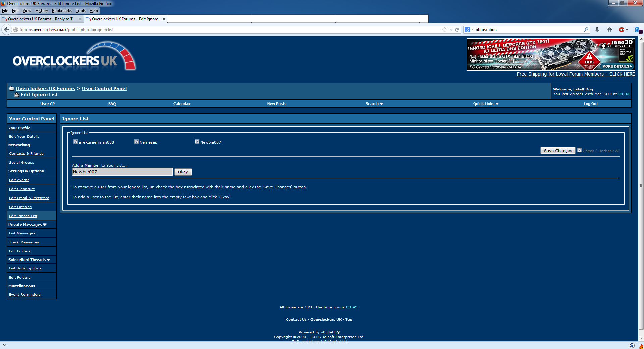Screen dimensions: 644x349
Task: Open the Edit Signature link
Action: coord(22,189)
